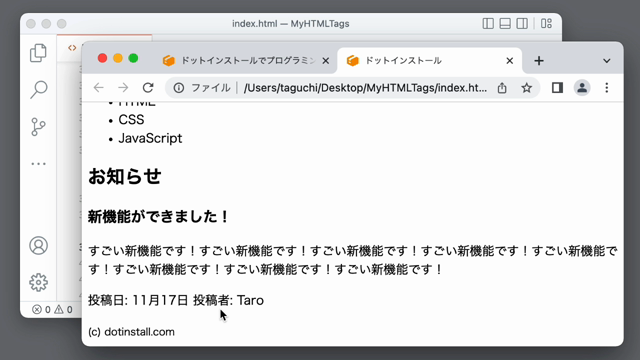Click errors and warnings count in status bar

point(52,309)
